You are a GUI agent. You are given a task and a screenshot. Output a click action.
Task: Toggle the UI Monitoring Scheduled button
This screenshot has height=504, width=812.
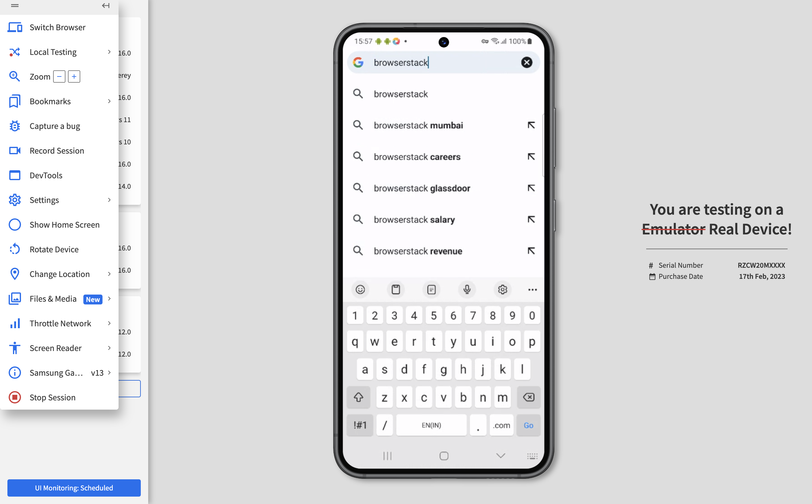74,488
